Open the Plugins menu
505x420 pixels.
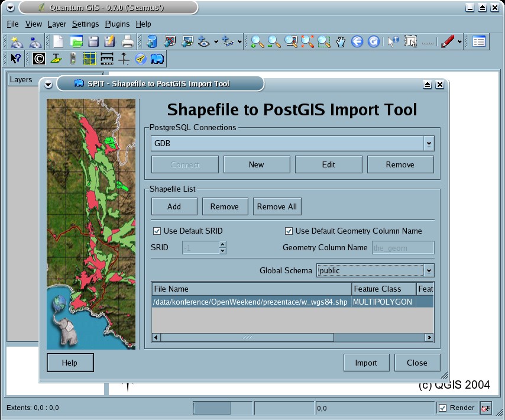[x=117, y=24]
